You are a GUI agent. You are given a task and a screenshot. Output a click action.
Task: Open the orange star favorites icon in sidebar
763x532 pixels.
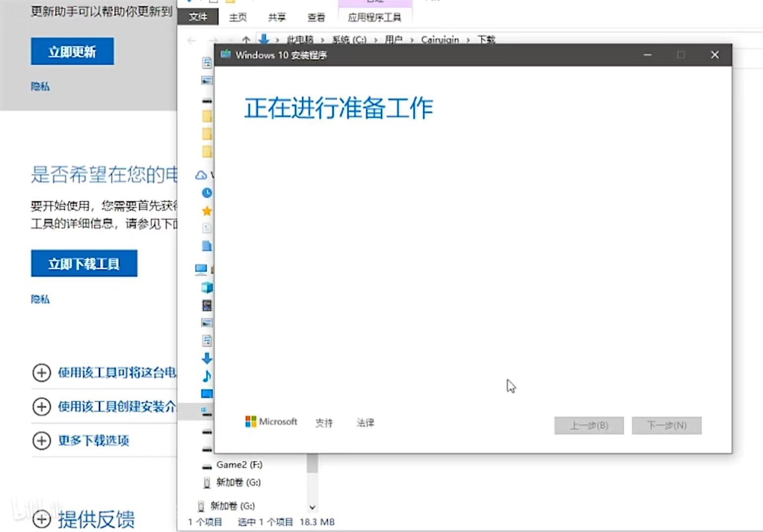(x=207, y=211)
